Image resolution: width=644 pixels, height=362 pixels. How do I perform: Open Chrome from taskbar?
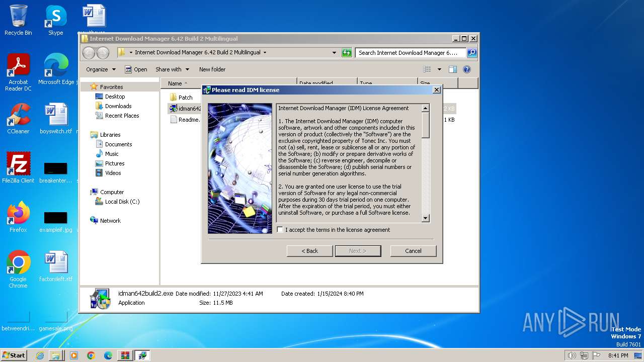(91, 355)
